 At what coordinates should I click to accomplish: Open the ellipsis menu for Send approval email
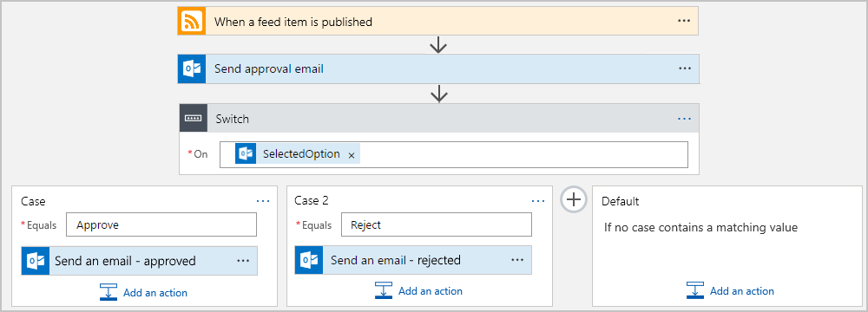click(x=685, y=68)
